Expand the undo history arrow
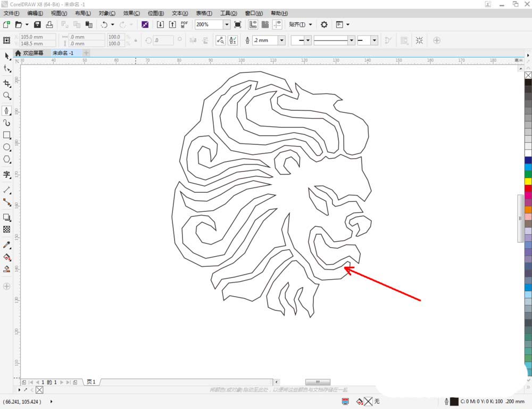This screenshot has width=532, height=409. coord(113,24)
